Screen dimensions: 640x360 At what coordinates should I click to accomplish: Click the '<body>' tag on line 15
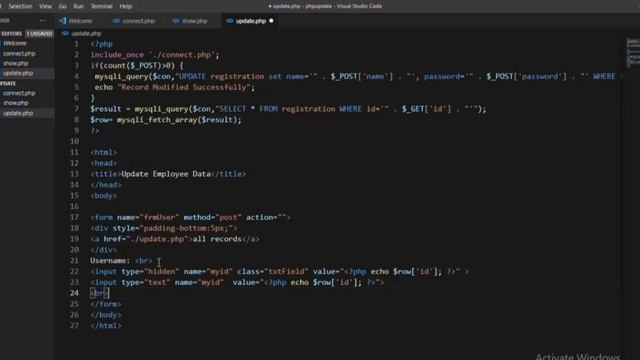[x=104, y=196]
